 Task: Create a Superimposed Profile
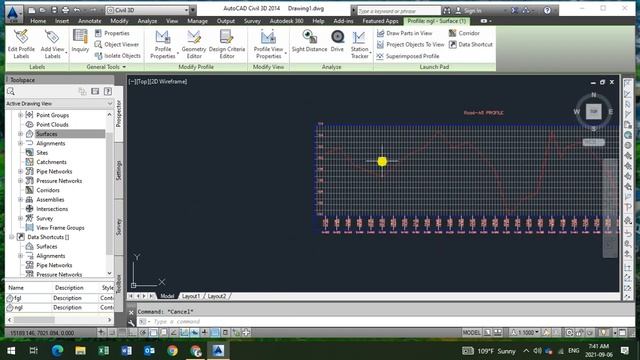point(407,56)
